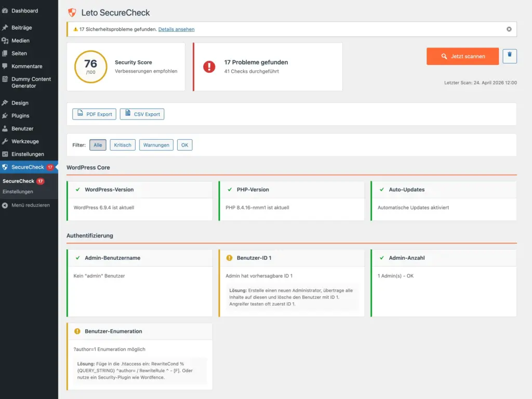Start a scan with Jetzt scannen

[x=462, y=56]
